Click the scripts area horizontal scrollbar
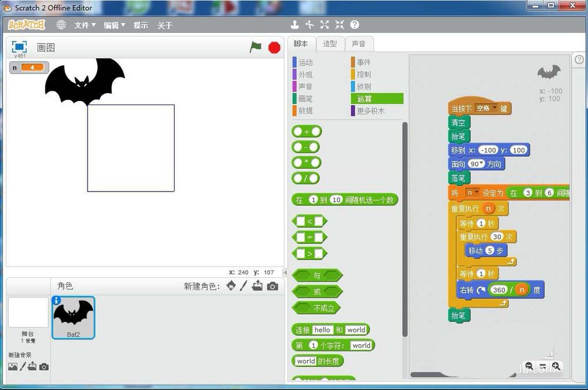588x390 pixels. (463, 375)
